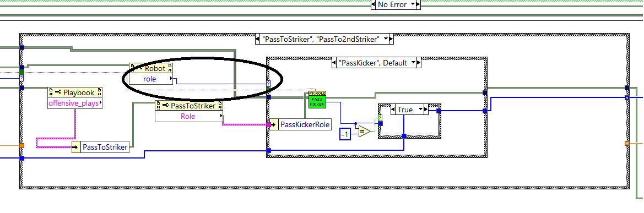
Task: Advance to next case after True
Action: coord(426,110)
